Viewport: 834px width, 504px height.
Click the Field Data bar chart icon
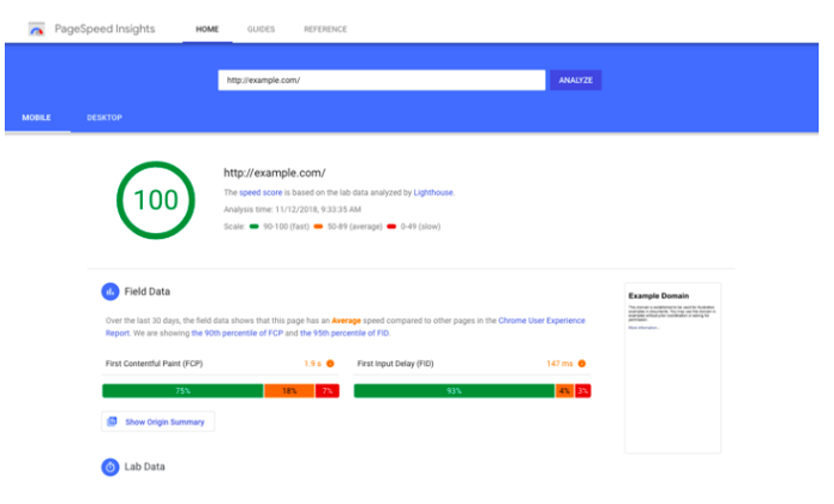click(110, 292)
